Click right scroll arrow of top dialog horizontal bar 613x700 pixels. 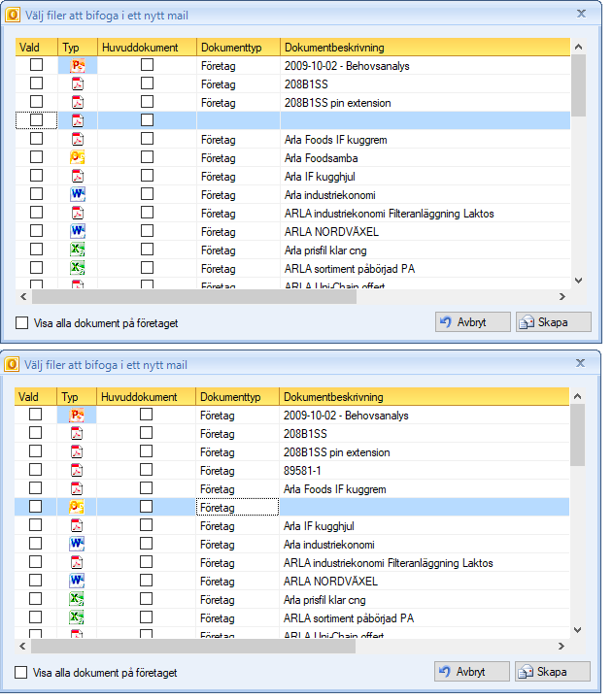pyautogui.click(x=562, y=296)
